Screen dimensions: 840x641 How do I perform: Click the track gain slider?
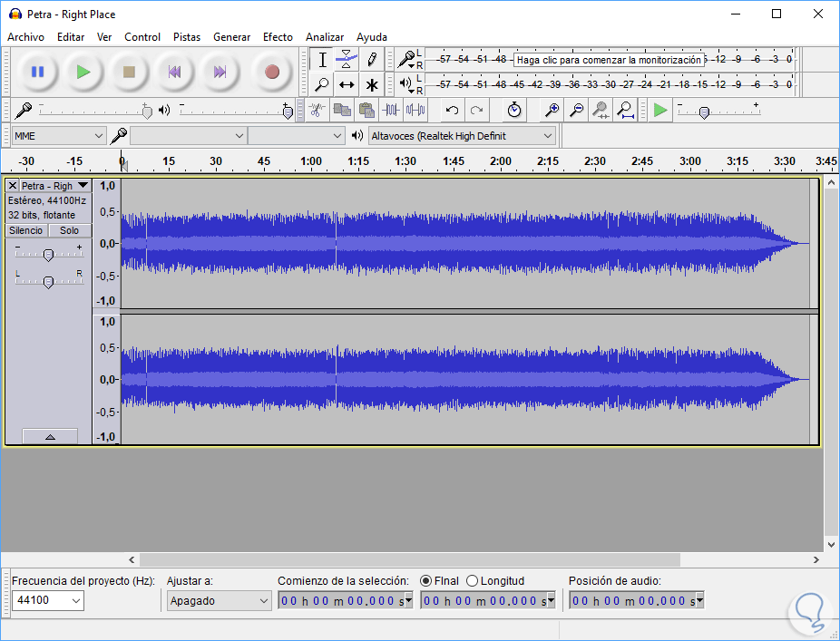(x=48, y=255)
